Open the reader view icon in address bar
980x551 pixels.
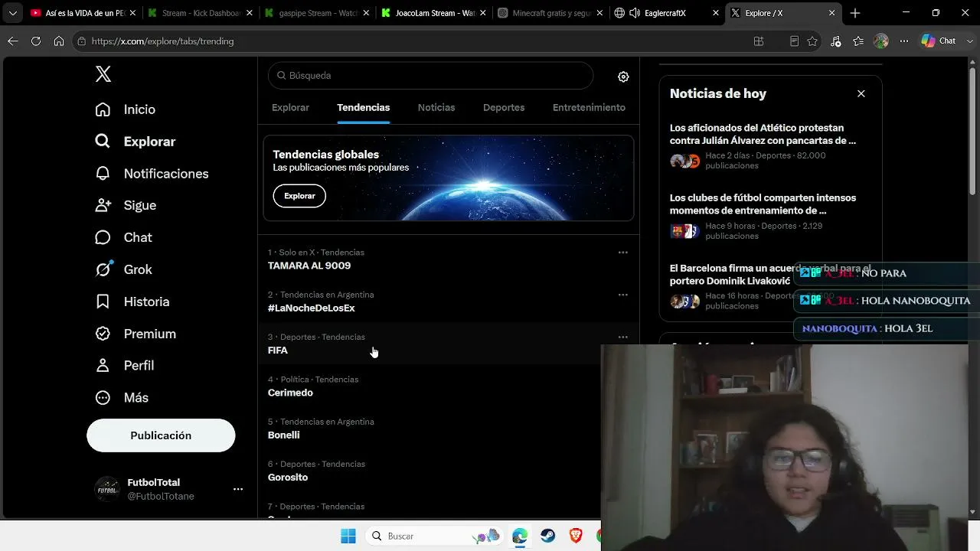[794, 41]
